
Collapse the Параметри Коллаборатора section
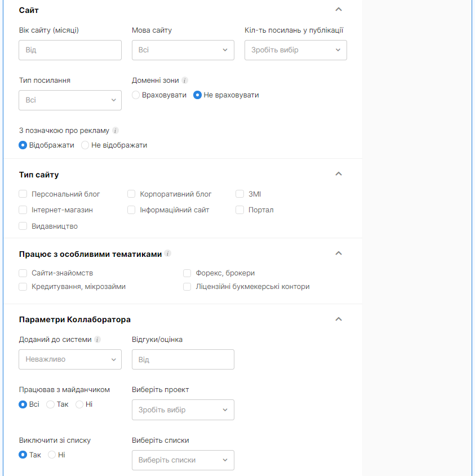(x=338, y=319)
